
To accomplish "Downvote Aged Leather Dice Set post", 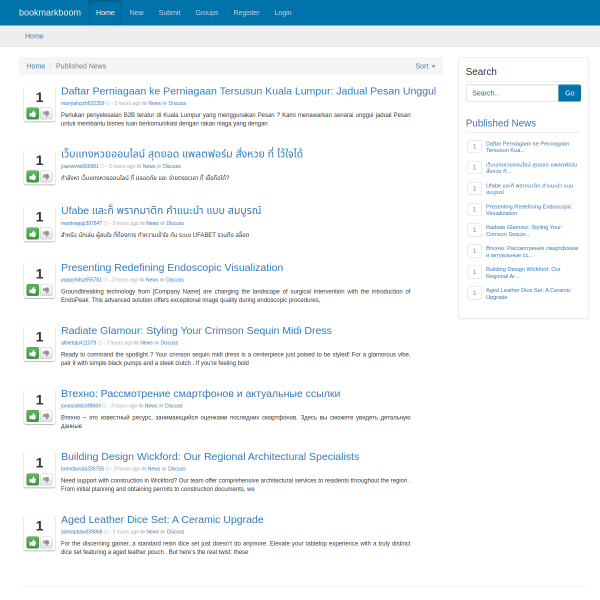I will (x=46, y=543).
